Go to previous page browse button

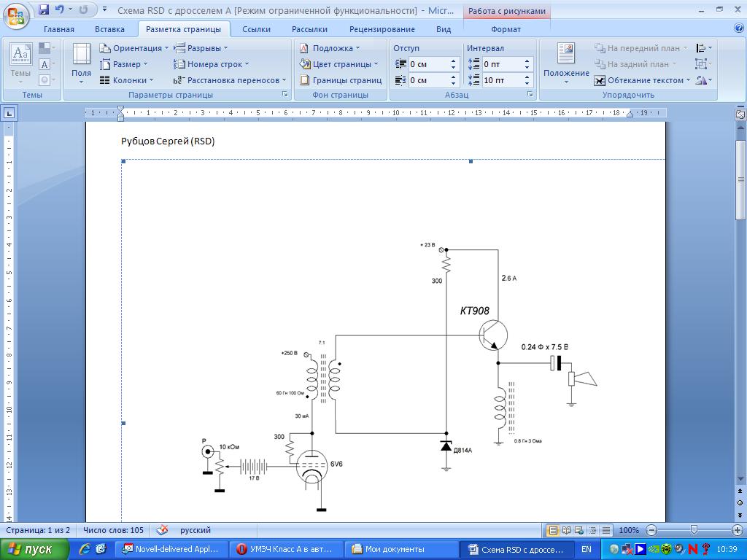pyautogui.click(x=740, y=491)
